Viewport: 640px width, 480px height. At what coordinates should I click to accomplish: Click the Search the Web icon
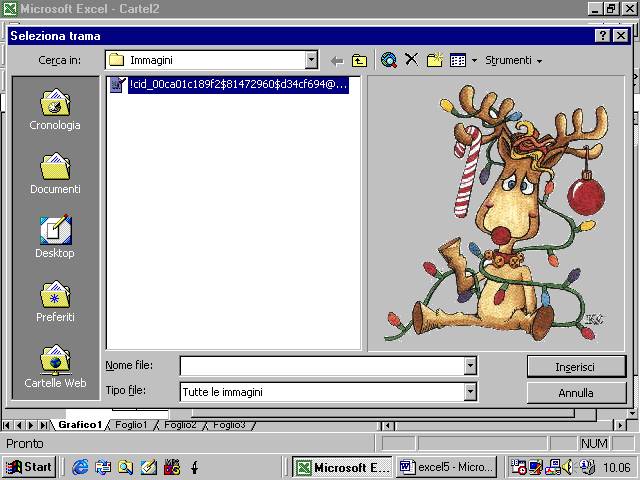389,60
